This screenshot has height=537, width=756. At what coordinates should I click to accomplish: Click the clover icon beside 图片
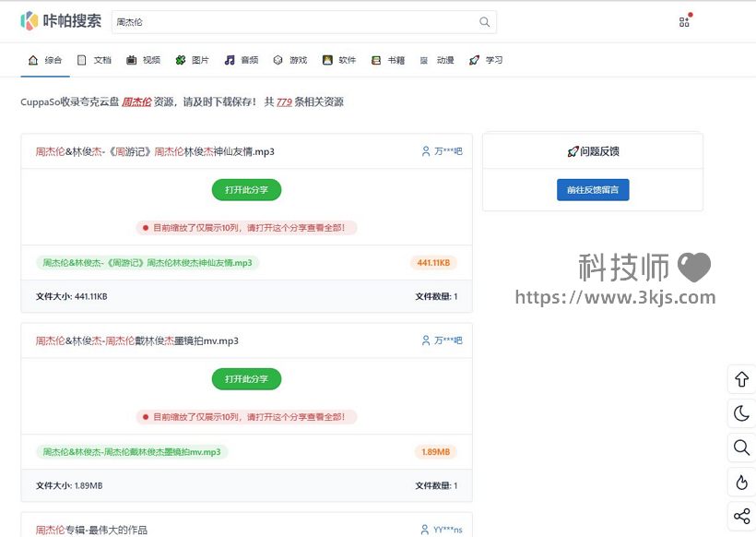pos(181,60)
